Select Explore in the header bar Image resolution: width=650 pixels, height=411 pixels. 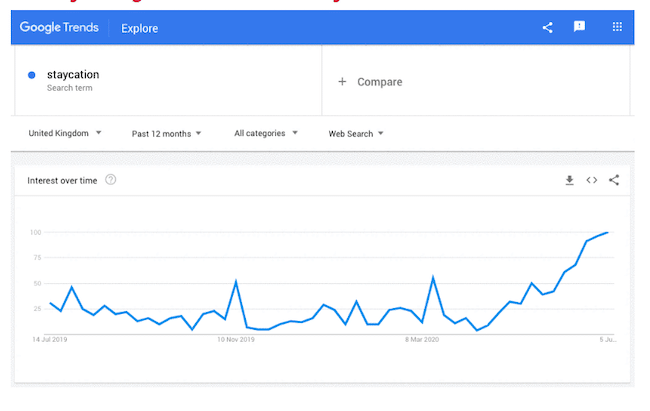click(139, 28)
